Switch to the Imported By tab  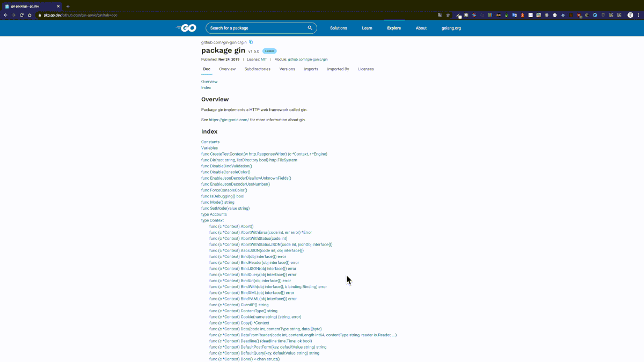click(338, 69)
